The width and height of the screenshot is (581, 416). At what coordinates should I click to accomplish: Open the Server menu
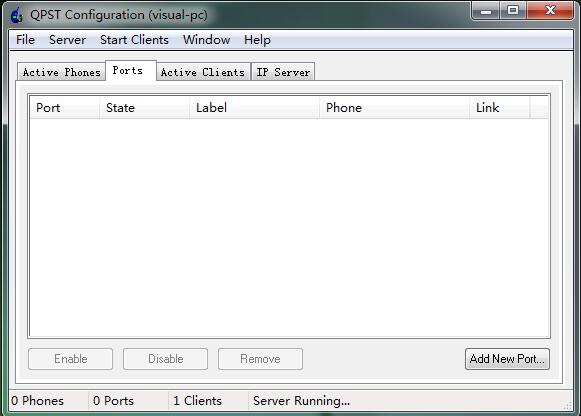(x=67, y=40)
